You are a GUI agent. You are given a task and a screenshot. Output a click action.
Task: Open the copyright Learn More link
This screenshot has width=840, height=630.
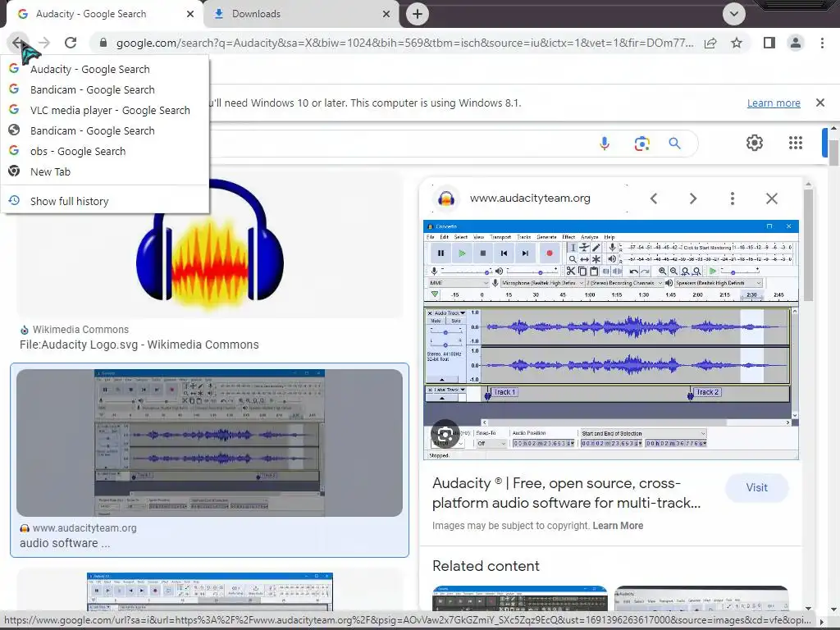[x=618, y=526]
